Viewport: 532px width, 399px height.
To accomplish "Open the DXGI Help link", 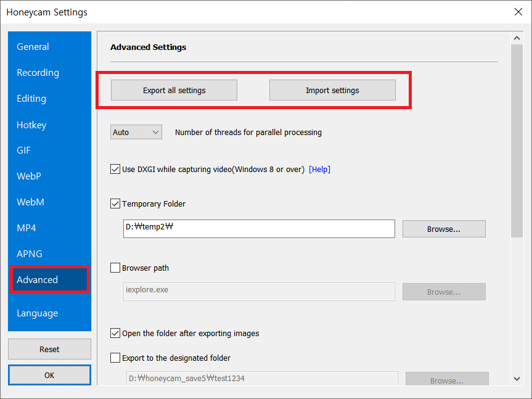I will 319,170.
